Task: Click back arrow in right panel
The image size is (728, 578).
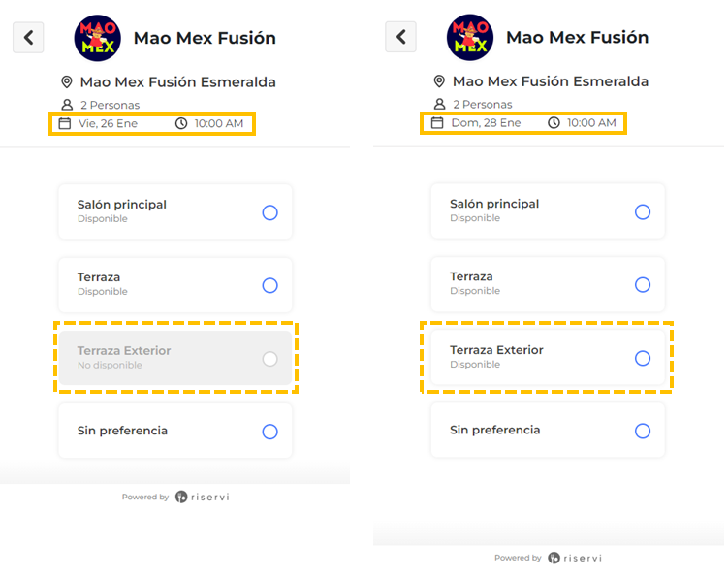Action: 400,37
